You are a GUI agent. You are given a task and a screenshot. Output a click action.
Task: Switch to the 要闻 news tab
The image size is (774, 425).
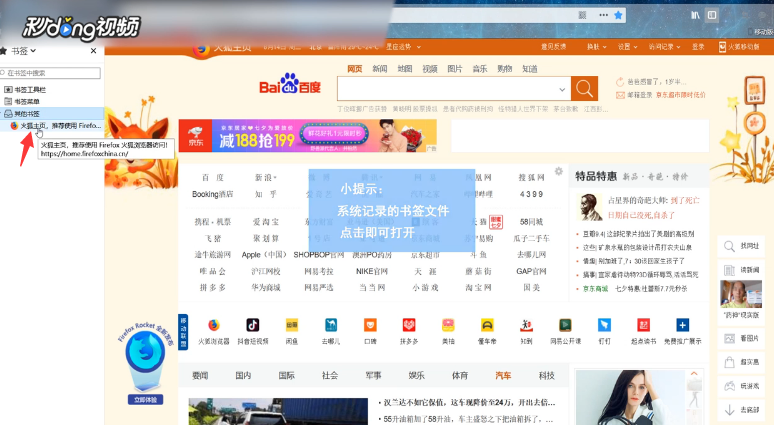pos(200,376)
